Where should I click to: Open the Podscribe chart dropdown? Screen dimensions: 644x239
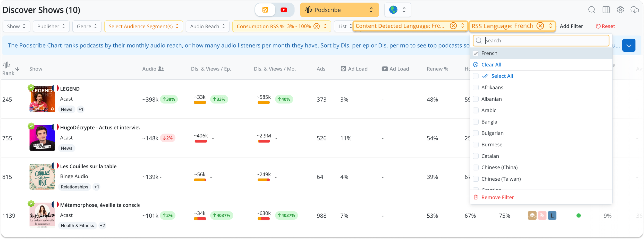339,10
